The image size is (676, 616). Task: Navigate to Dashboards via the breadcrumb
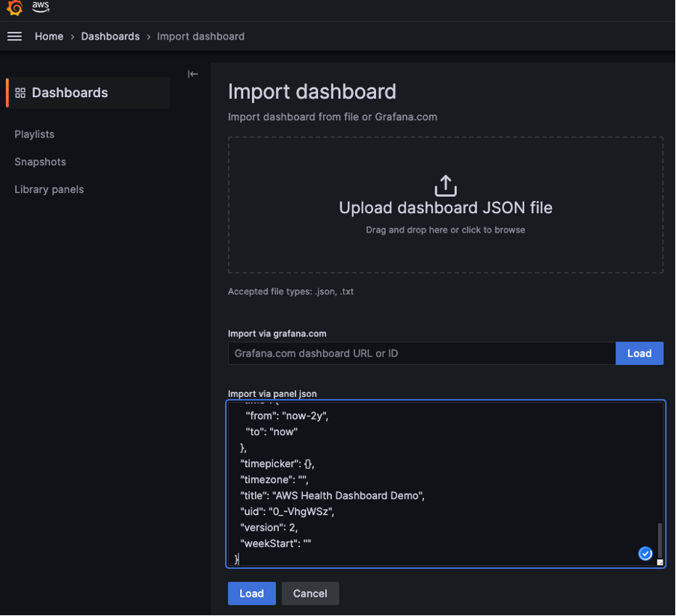110,36
